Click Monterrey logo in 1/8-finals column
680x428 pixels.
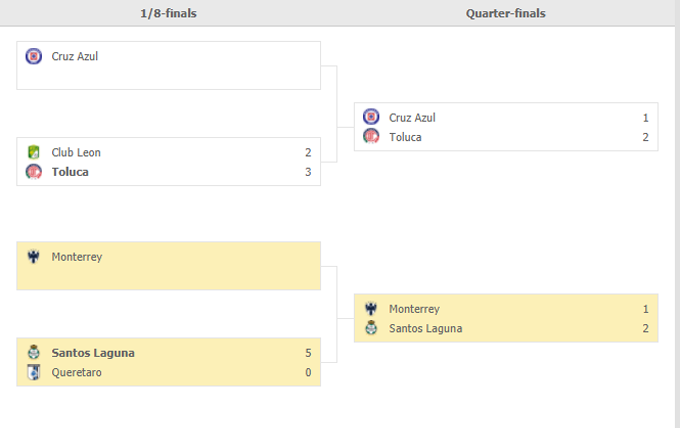(x=34, y=257)
